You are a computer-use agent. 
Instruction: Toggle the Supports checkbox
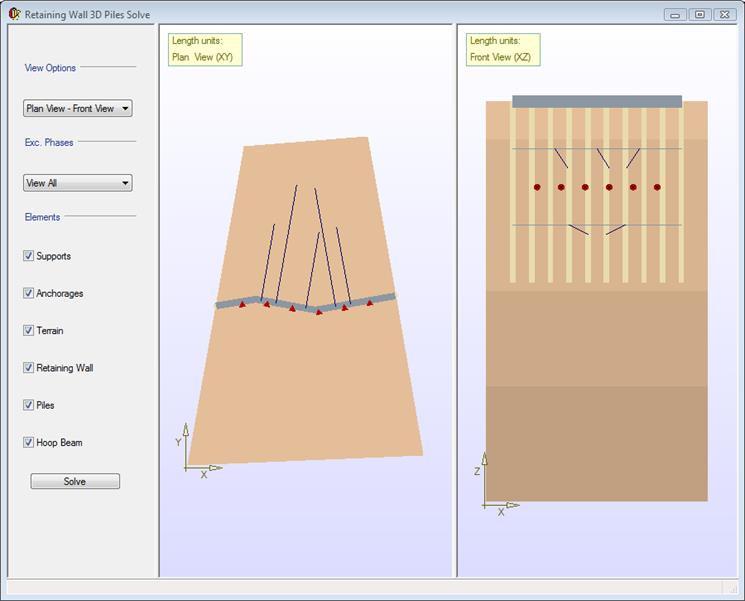pos(28,256)
